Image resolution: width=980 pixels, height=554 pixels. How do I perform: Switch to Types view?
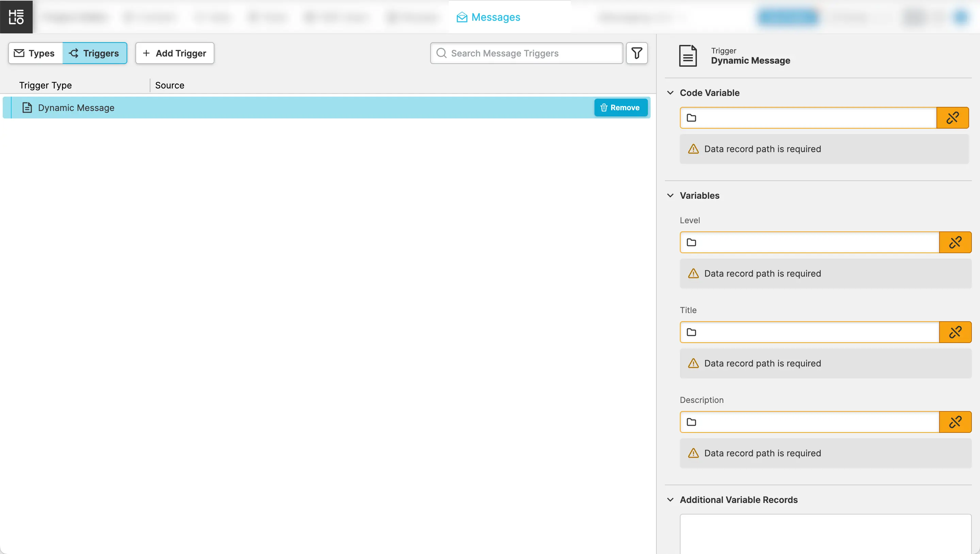click(x=35, y=53)
